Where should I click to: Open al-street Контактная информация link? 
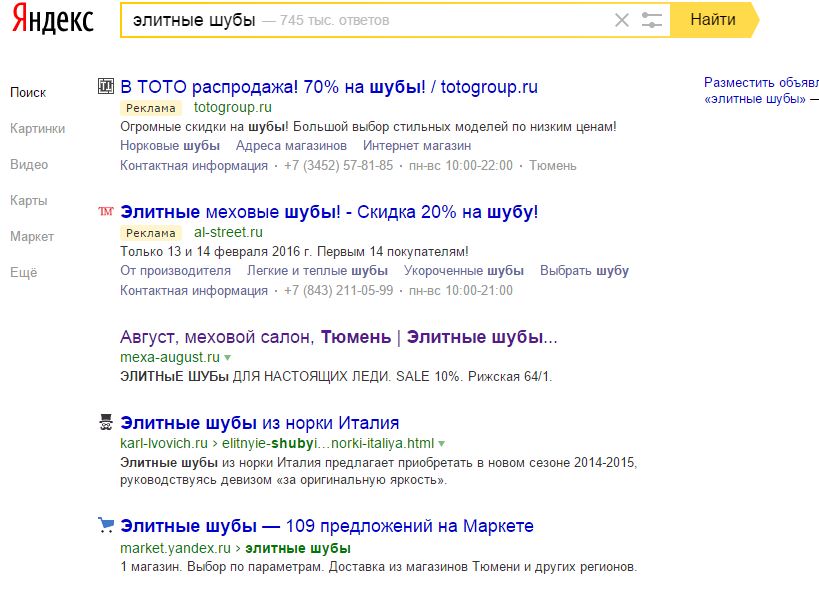pos(194,290)
